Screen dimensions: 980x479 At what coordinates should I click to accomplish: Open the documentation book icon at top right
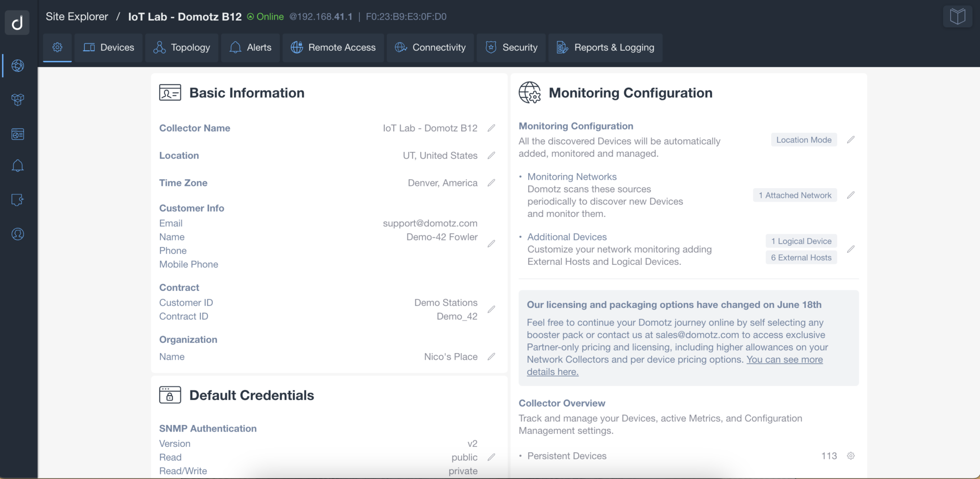(x=957, y=16)
